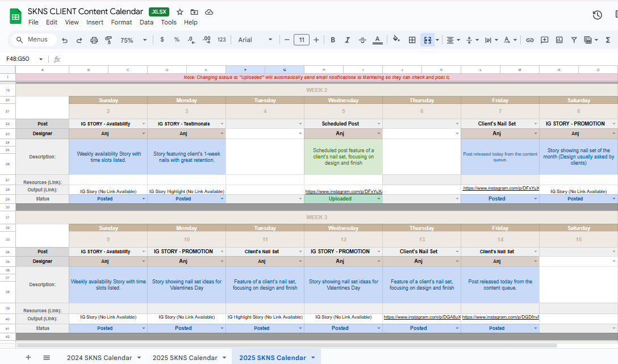Screen dimensions: 618x364
Task: Open version history clock icon
Action: click(597, 15)
